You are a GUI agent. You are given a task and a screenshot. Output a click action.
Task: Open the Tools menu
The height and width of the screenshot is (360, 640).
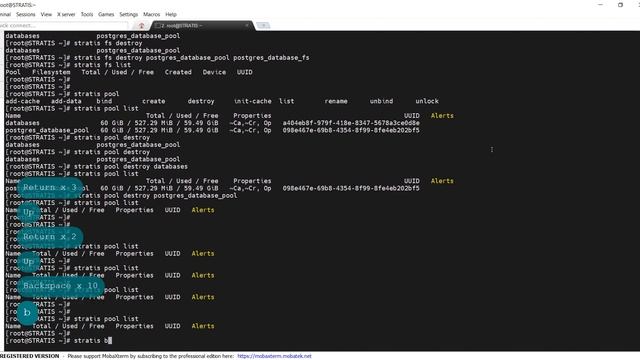click(x=87, y=14)
